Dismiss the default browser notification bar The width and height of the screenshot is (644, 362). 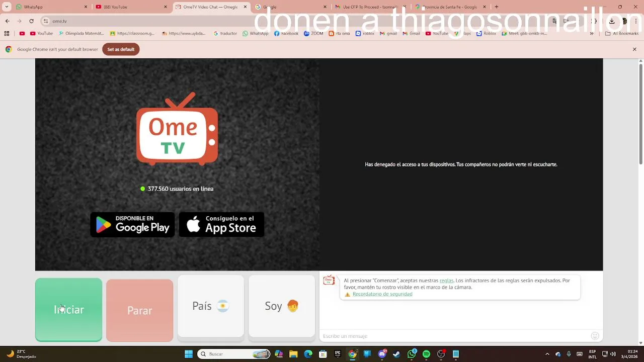pos(634,49)
